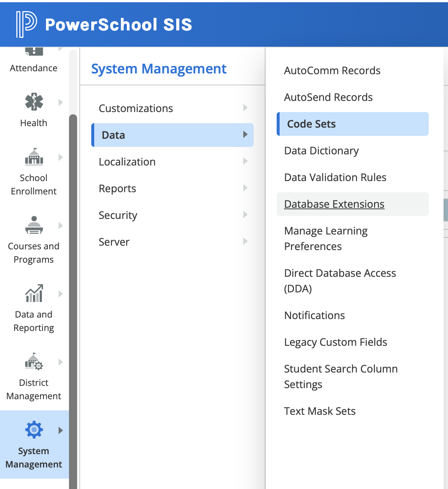Expand the Customizations submenu arrow

click(x=245, y=108)
